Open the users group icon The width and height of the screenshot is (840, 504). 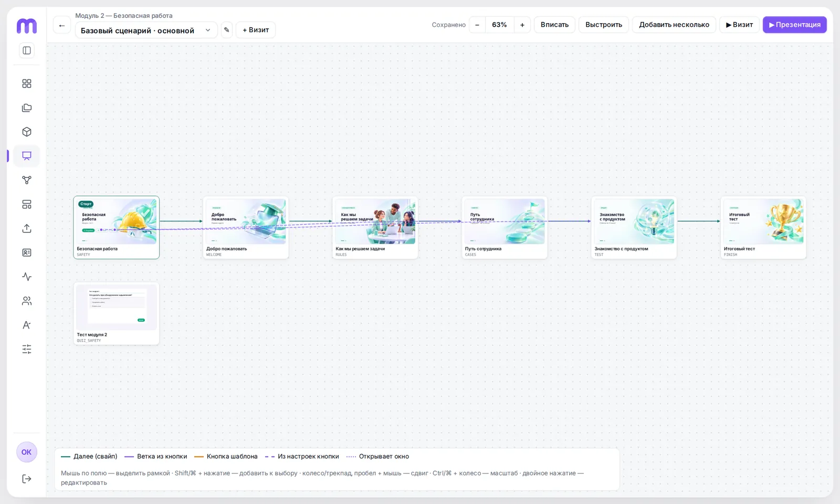click(x=27, y=301)
